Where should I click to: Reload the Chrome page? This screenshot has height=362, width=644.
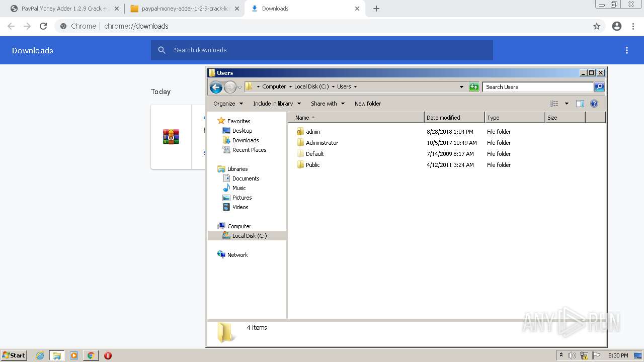click(x=43, y=26)
